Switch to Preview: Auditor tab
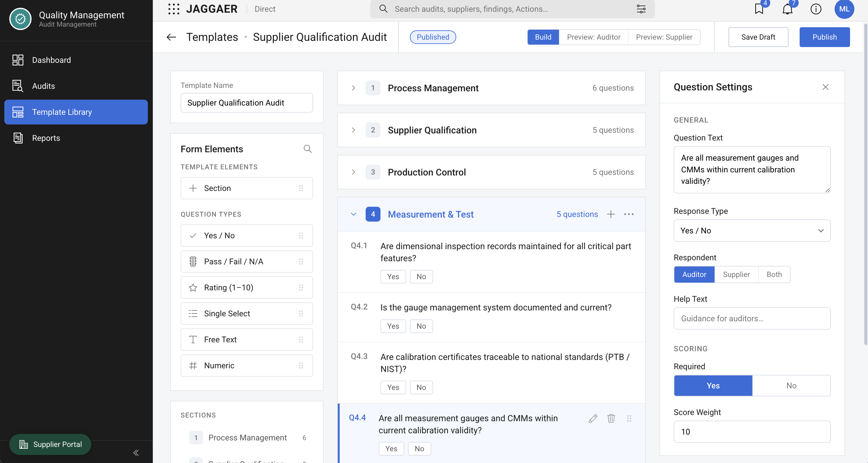The height and width of the screenshot is (463, 868). pyautogui.click(x=593, y=37)
